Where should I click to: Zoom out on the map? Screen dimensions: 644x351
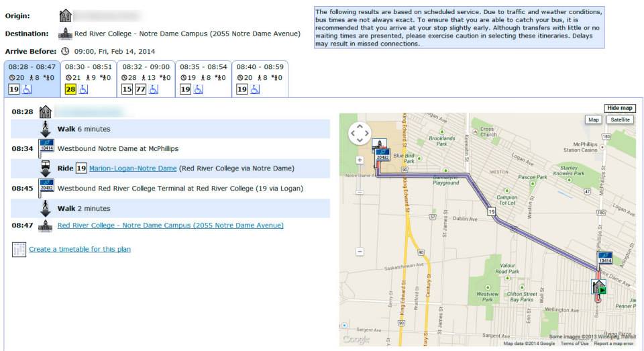tap(360, 251)
